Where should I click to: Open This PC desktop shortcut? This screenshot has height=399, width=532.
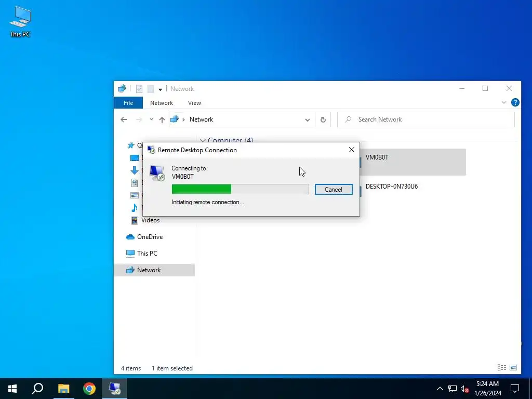20,22
